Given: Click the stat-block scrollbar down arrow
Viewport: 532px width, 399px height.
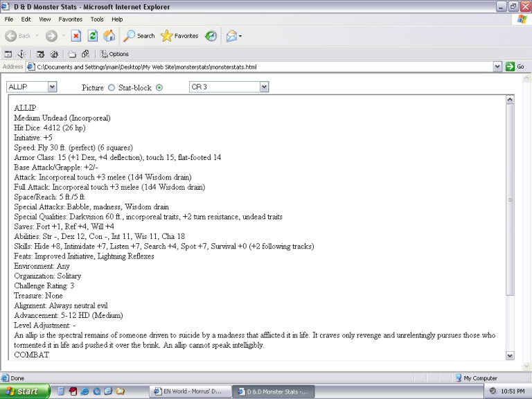Looking at the screenshot, I should pyautogui.click(x=510, y=355).
